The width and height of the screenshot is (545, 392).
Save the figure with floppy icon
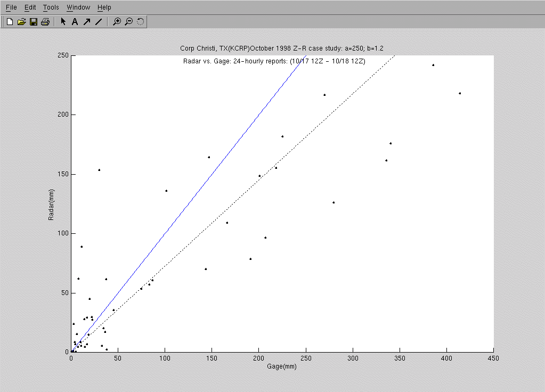(34, 21)
